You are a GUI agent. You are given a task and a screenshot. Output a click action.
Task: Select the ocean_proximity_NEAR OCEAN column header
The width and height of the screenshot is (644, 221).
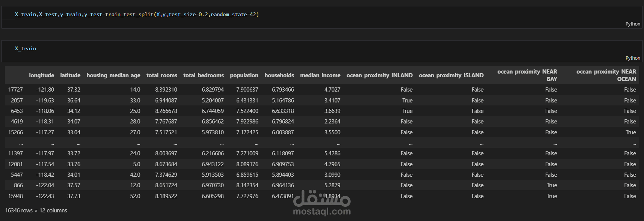point(606,75)
